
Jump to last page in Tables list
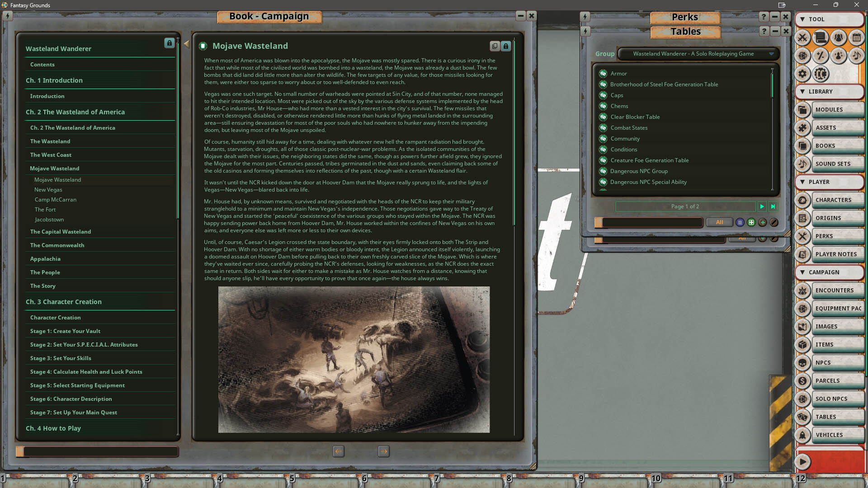773,206
